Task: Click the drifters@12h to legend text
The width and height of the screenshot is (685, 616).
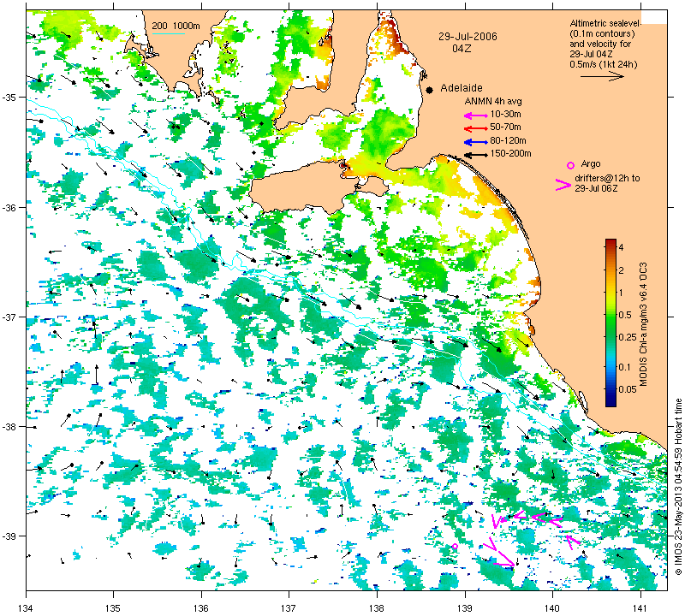Action: pyautogui.click(x=607, y=178)
